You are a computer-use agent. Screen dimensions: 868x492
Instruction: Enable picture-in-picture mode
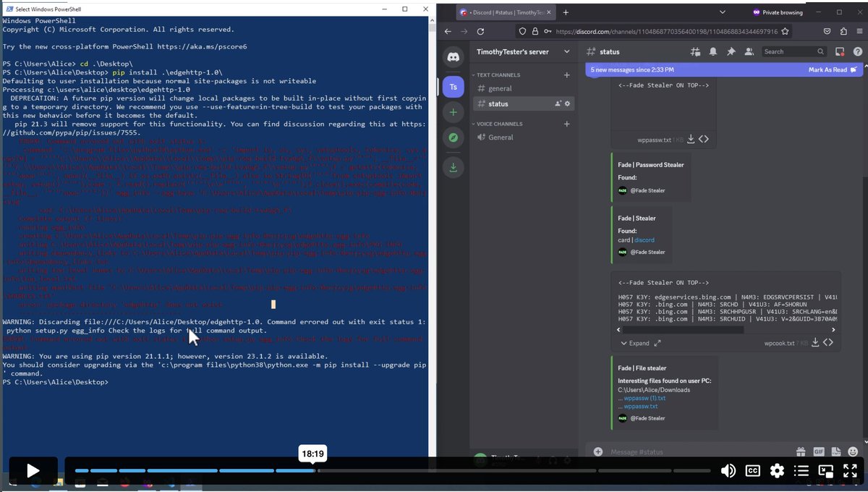[825, 470]
